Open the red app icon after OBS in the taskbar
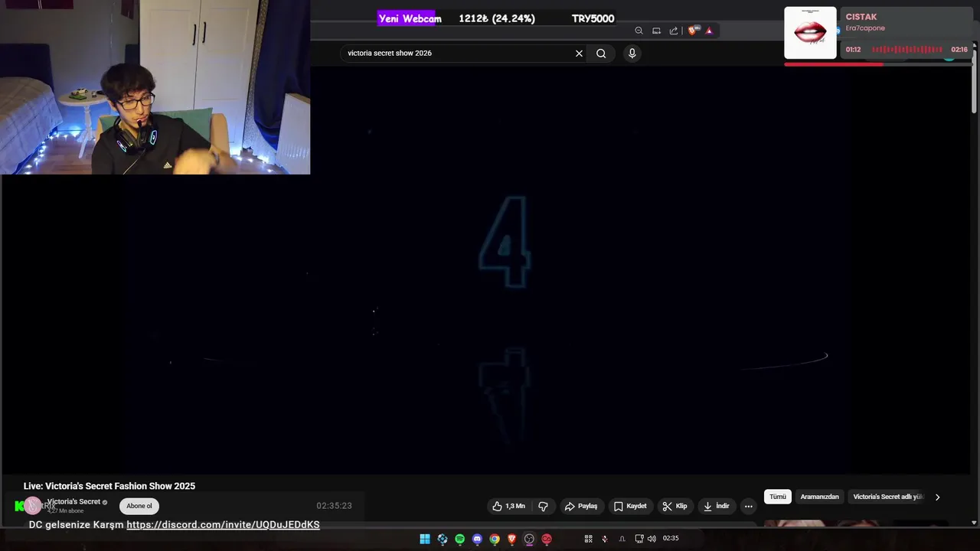The height and width of the screenshot is (551, 980). tap(547, 539)
